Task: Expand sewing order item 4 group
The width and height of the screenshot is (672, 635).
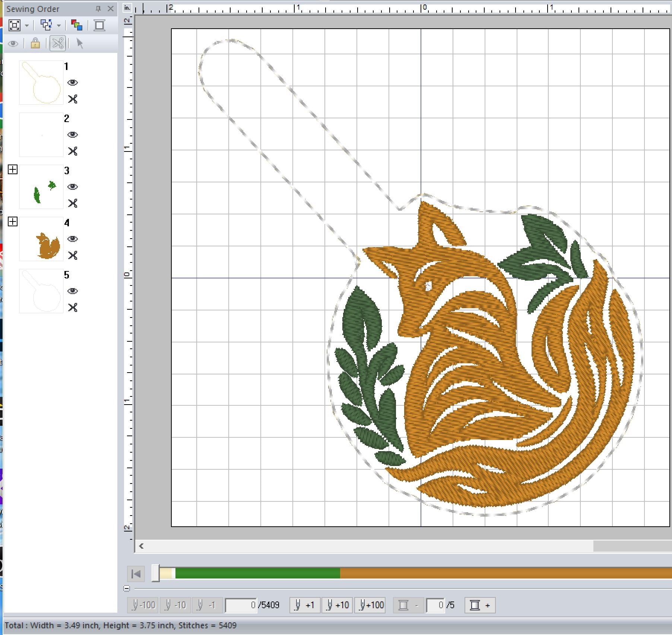Action: point(13,222)
